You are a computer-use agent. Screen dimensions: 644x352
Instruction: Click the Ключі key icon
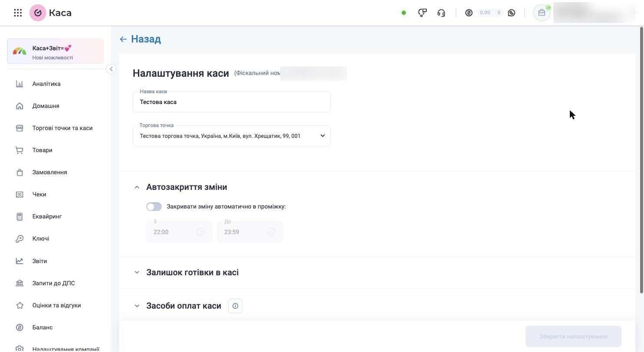(x=20, y=238)
